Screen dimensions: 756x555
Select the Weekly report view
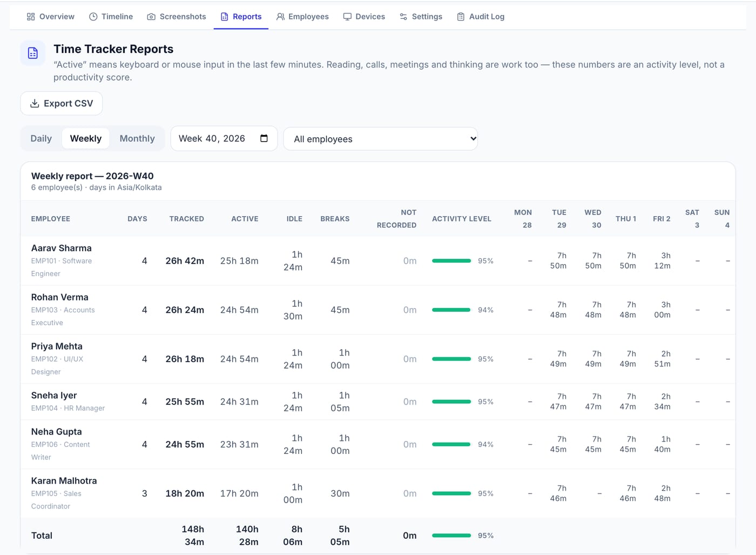coord(86,138)
